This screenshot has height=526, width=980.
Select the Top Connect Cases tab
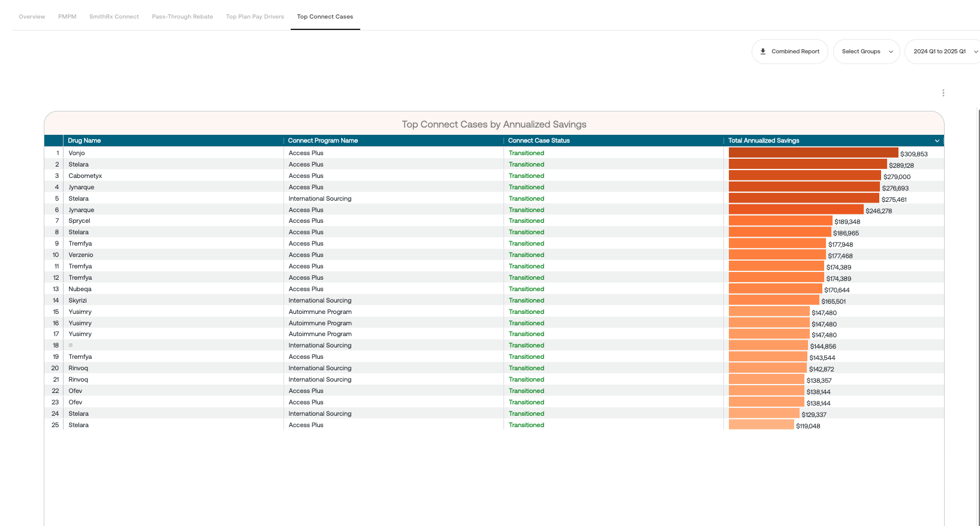point(325,17)
